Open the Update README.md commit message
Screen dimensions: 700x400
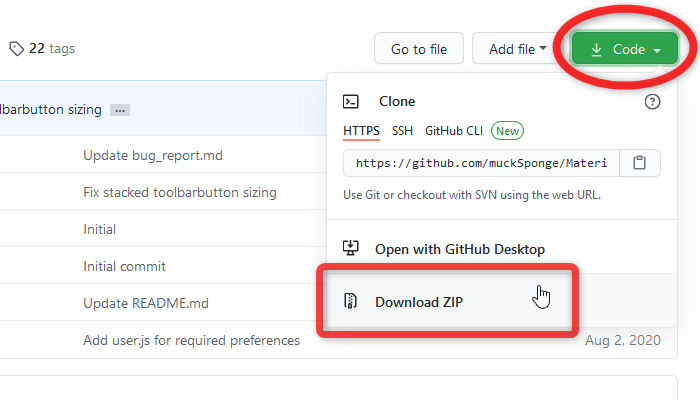click(146, 304)
